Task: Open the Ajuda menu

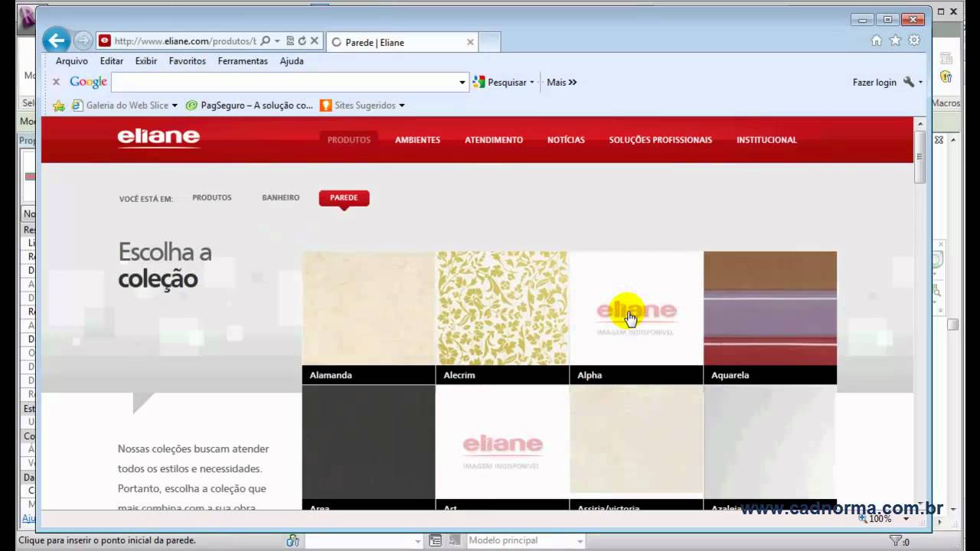Action: [x=292, y=61]
